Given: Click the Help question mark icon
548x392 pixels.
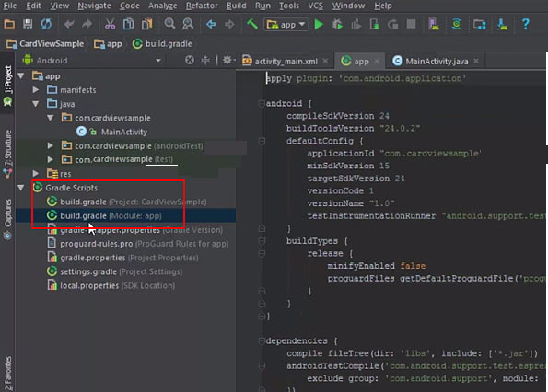Looking at the screenshot, I should 525,24.
